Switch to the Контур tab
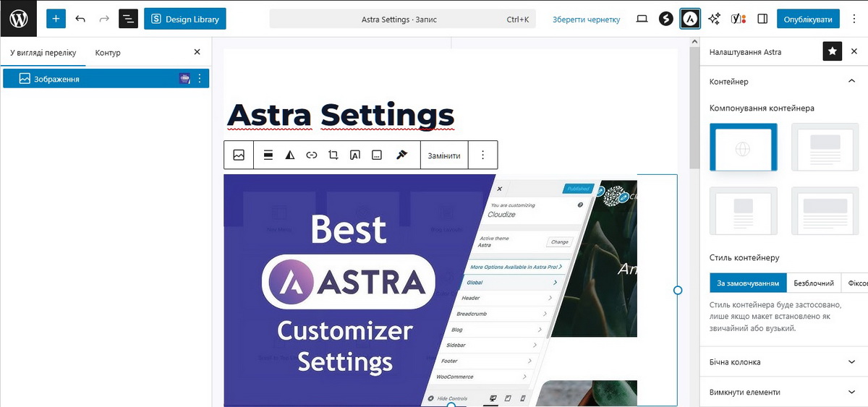868x407 pixels. 108,53
